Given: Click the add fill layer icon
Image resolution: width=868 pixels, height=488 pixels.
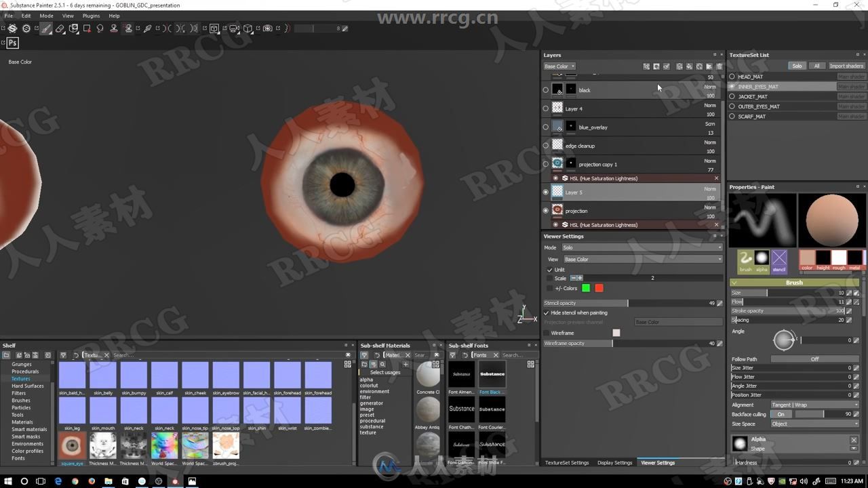Looking at the screenshot, I should click(690, 66).
